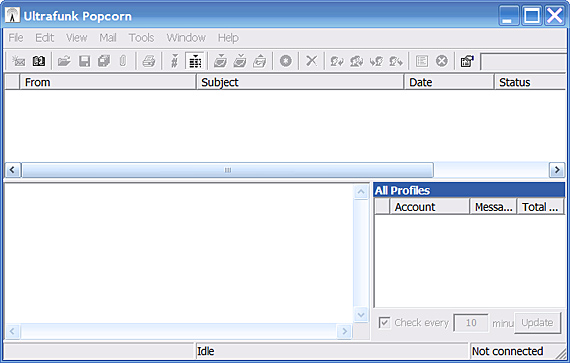Viewport: 570px width, 363px height.
Task: Click the Print toolbar icon
Action: point(149,61)
